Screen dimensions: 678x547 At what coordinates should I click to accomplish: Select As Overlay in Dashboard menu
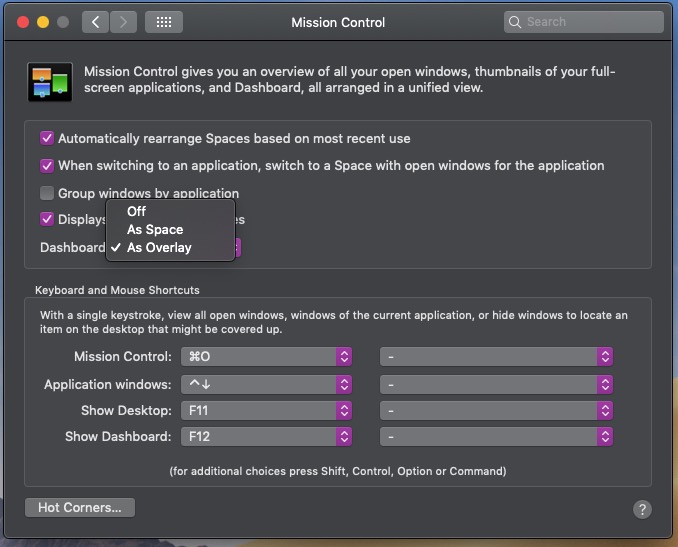[x=170, y=248]
